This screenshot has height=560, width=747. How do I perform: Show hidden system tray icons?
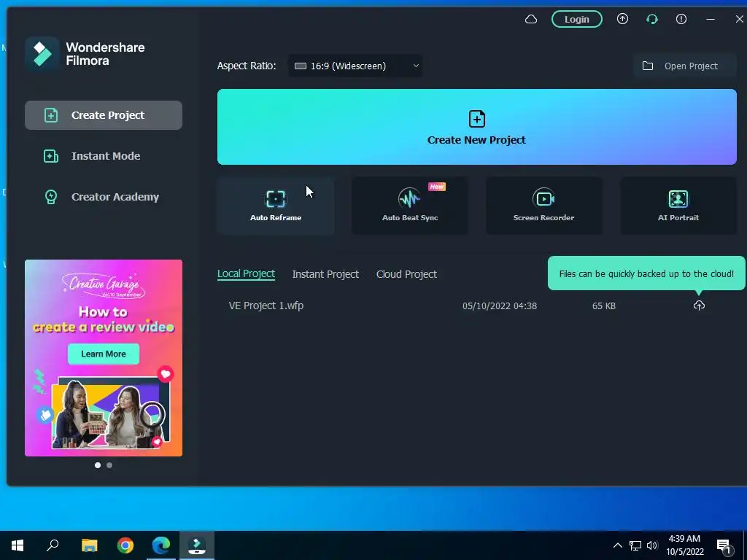click(617, 545)
